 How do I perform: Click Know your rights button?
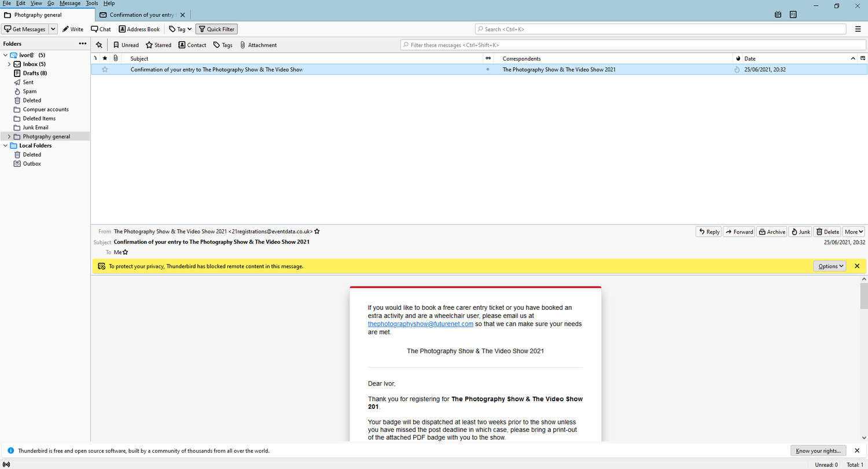[818, 450]
